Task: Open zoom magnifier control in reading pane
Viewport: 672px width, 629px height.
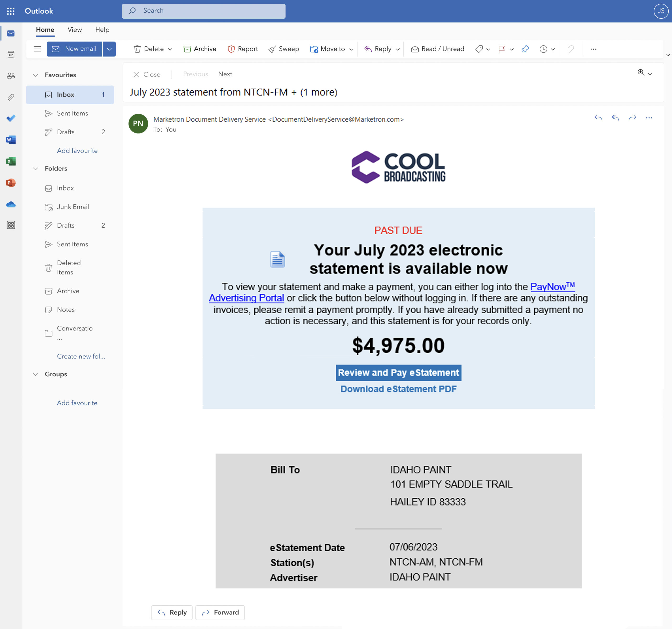Action: [x=641, y=73]
